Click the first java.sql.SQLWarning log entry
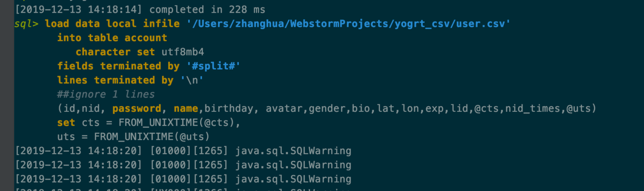 pyautogui.click(x=183, y=151)
